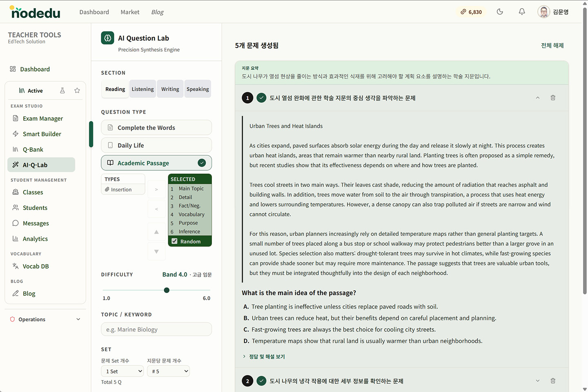Select Detail in Selected list
This screenshot has height=392, width=588.
[x=190, y=197]
